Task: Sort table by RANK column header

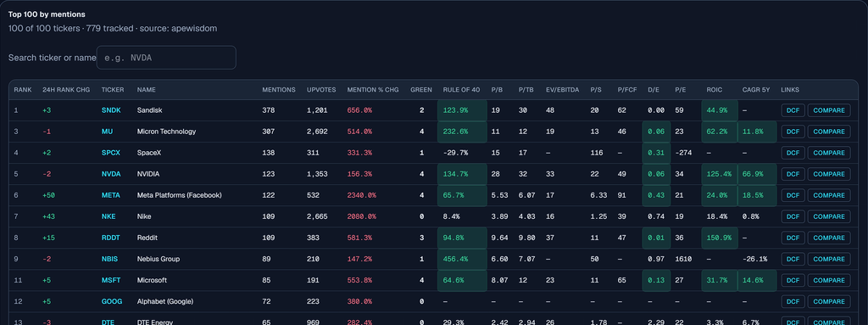Action: 23,90
